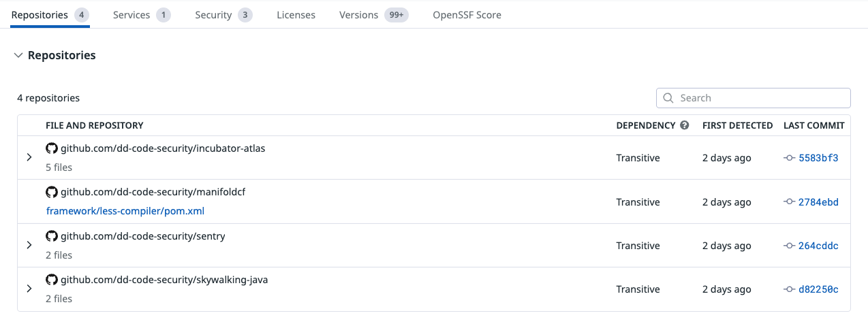The height and width of the screenshot is (324, 868).
Task: Open commit 264cddc link
Action: pos(818,246)
